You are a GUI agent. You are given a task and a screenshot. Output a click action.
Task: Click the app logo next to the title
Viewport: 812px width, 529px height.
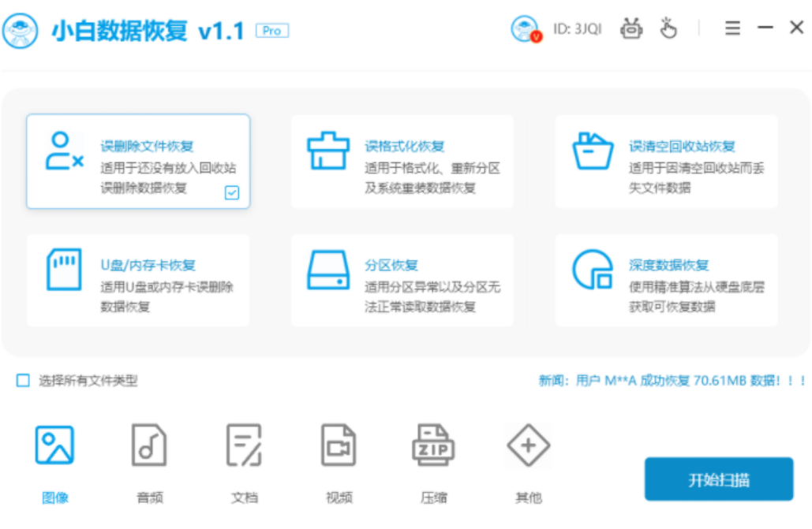tap(21, 31)
